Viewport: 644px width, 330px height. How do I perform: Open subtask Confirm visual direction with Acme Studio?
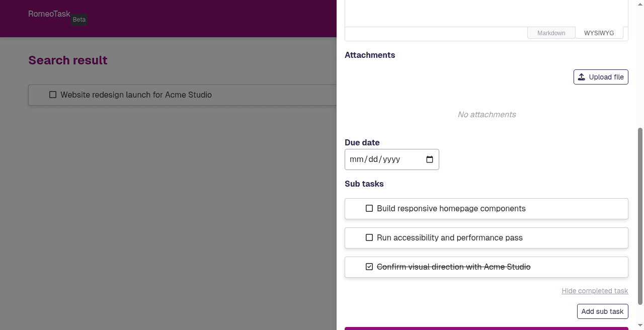point(453,267)
